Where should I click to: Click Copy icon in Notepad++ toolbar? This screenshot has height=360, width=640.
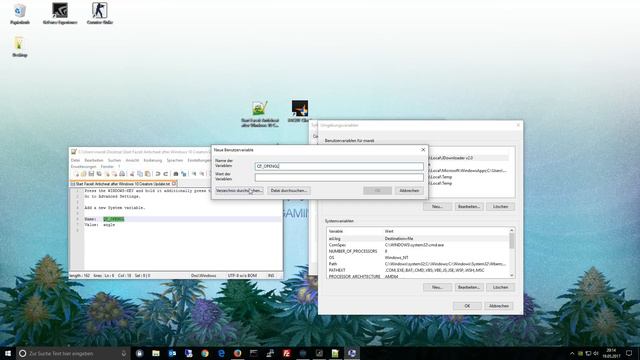[140, 174]
